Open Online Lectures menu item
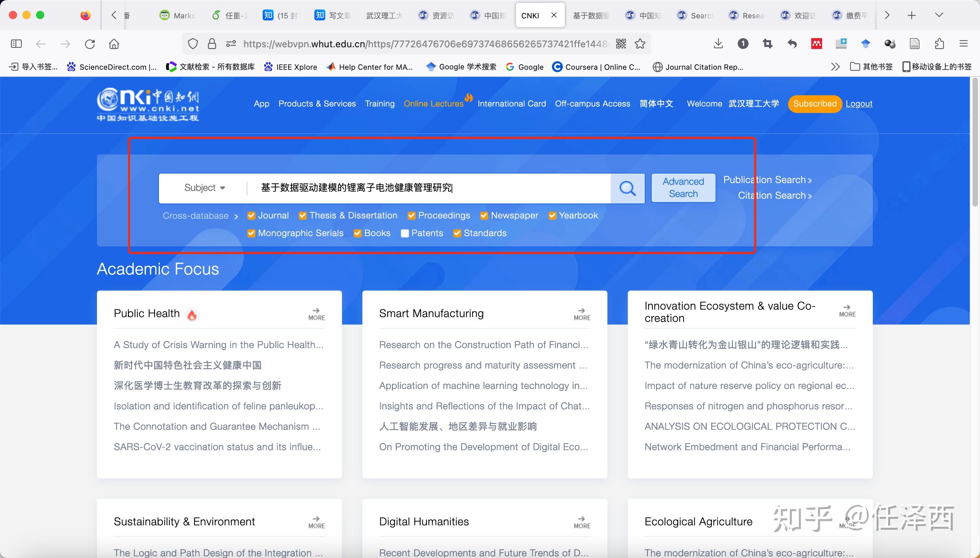Viewport: 980px width, 558px height. (434, 104)
